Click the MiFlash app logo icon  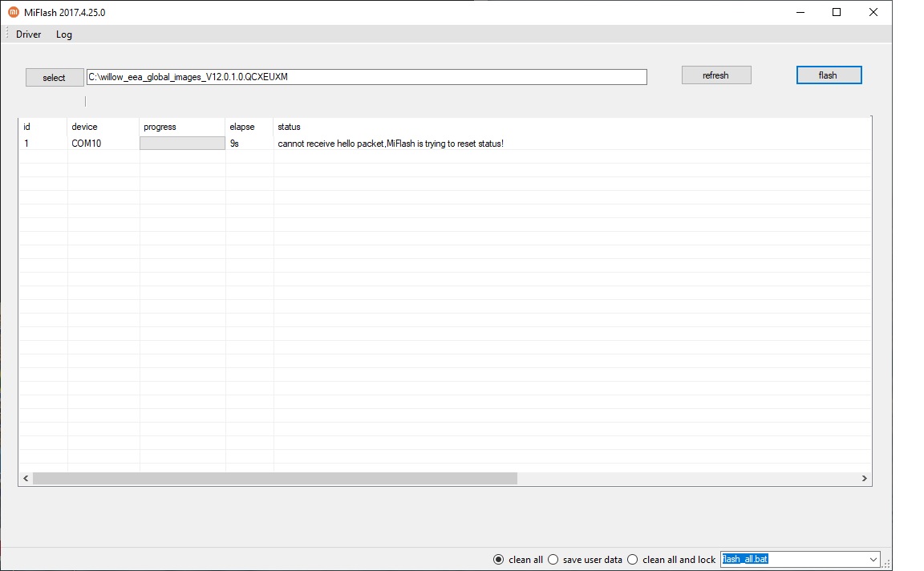click(13, 12)
